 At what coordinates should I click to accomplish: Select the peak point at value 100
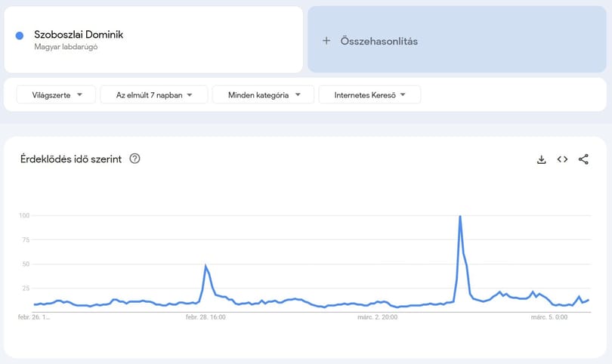460,216
